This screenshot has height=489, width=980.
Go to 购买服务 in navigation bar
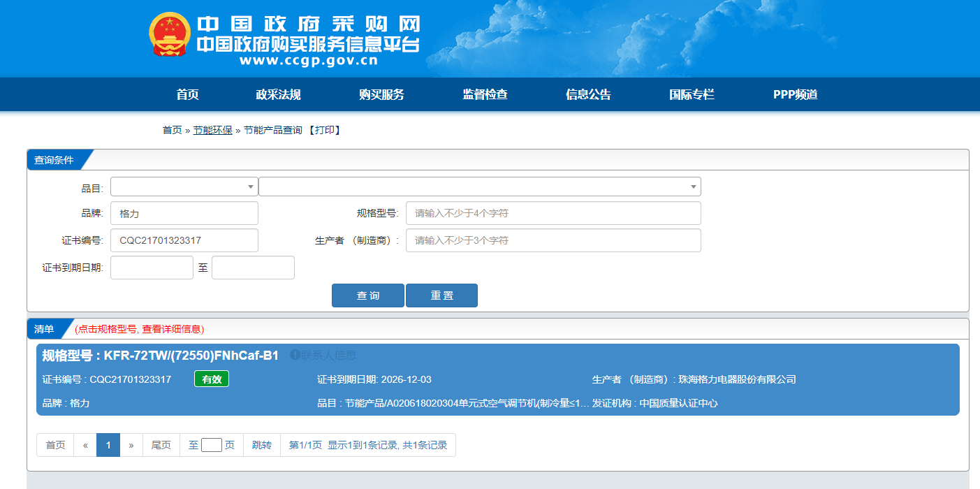point(381,95)
